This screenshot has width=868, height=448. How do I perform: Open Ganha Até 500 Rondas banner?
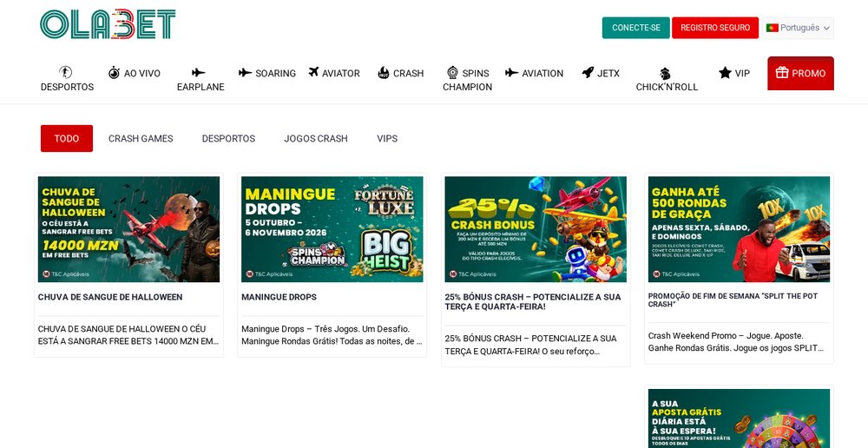tap(739, 229)
